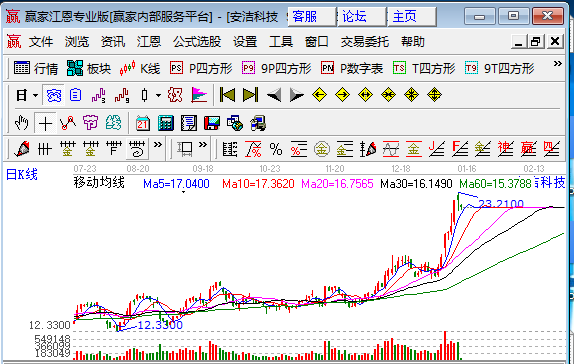Click the candlestick chart type icon

145,95
